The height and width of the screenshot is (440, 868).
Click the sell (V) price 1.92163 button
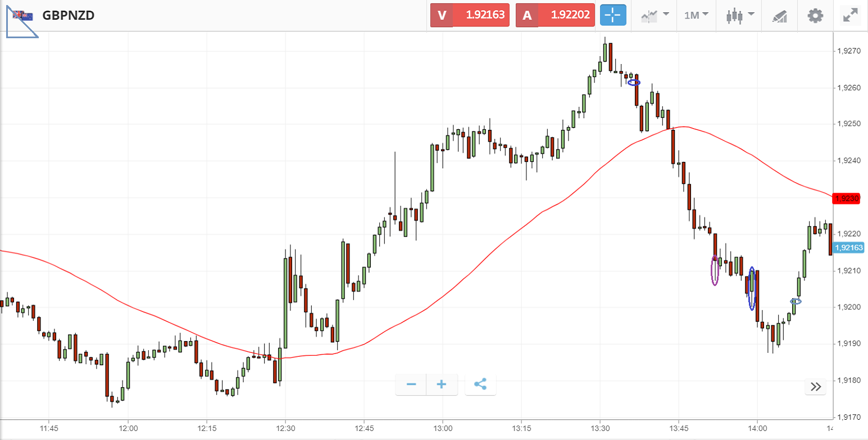(x=470, y=15)
